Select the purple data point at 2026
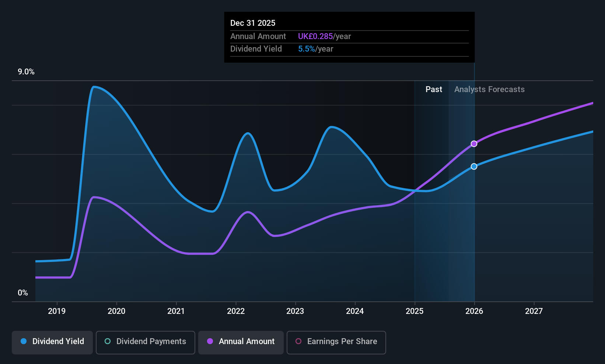605x364 pixels. tap(474, 144)
